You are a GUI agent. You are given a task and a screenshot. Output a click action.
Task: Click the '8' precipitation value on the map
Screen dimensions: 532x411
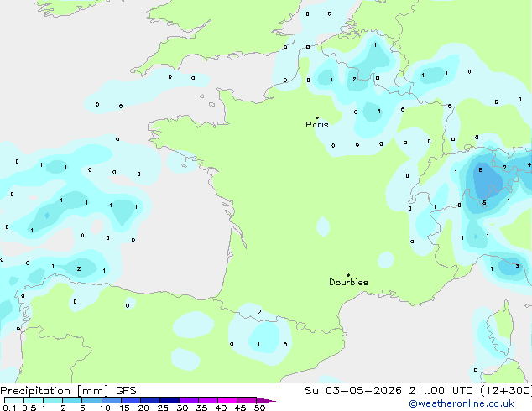(x=481, y=170)
